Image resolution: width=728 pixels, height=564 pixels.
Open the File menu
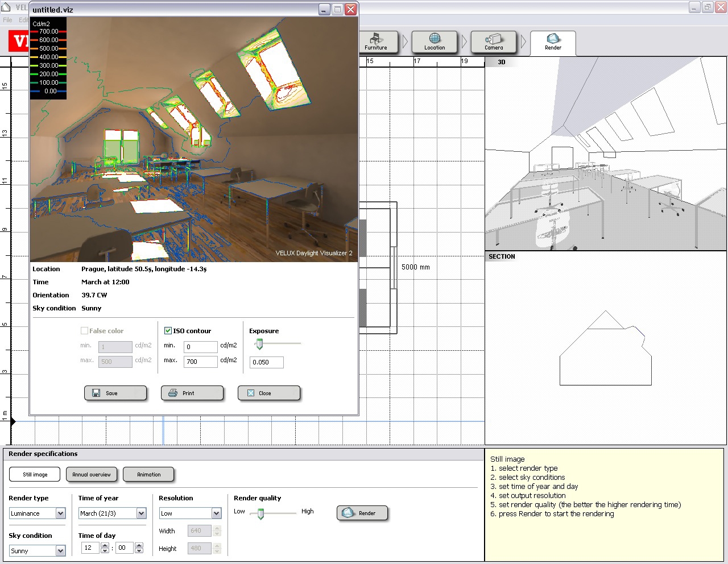[x=7, y=19]
